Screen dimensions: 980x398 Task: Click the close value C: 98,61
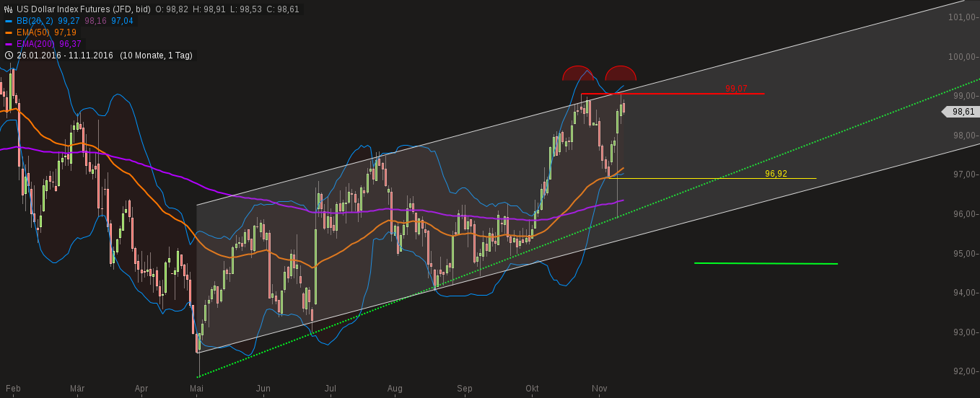click(x=281, y=9)
